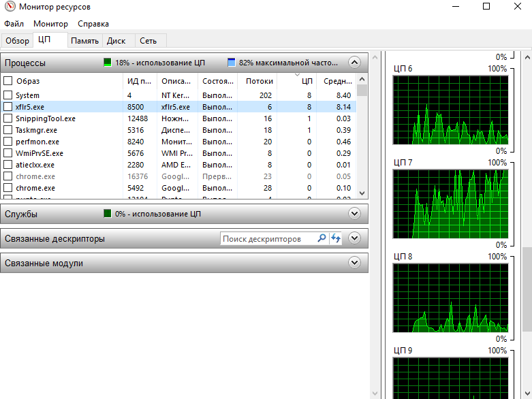The width and height of the screenshot is (532, 399).
Task: Select the chrome.exe 5492 process row name
Action: coord(35,188)
